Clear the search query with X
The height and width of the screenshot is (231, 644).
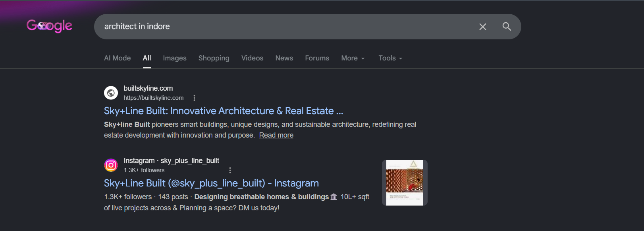[483, 27]
